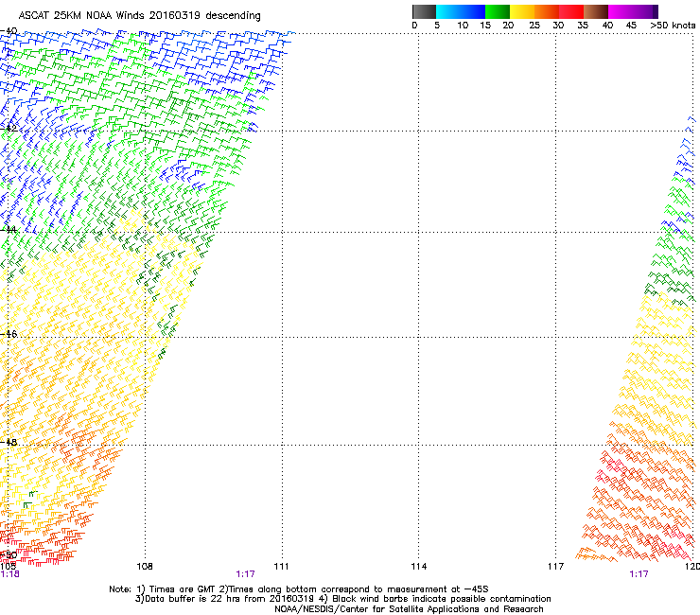Select the '-46' latitude axis label

pos(9,334)
